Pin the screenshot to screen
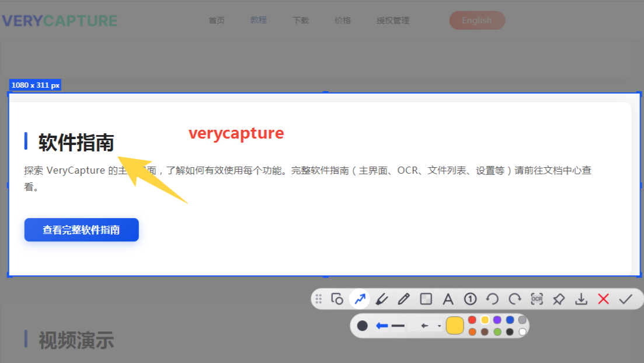644x363 pixels. [559, 299]
